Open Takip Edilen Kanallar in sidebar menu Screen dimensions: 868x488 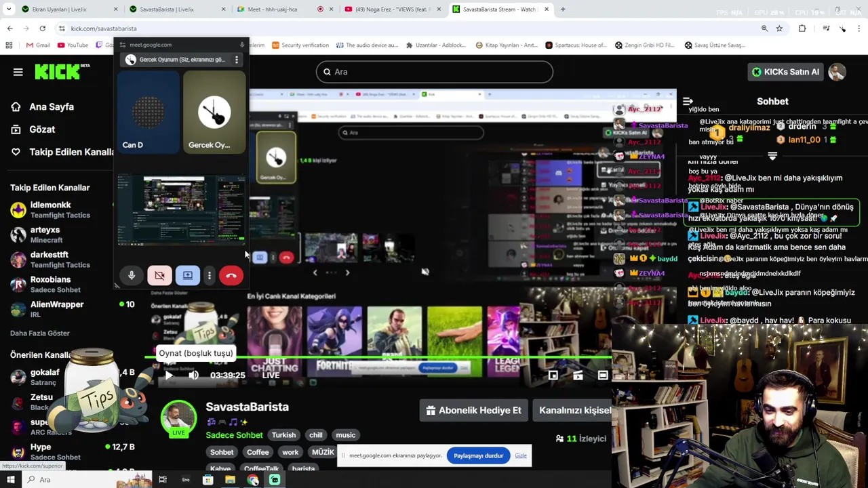62,152
